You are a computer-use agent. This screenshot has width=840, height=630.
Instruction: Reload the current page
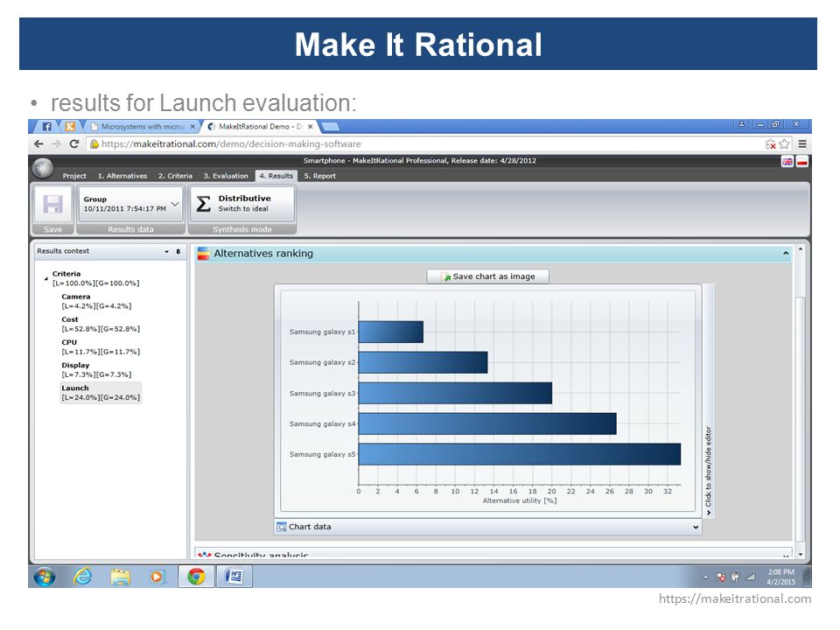[73, 143]
